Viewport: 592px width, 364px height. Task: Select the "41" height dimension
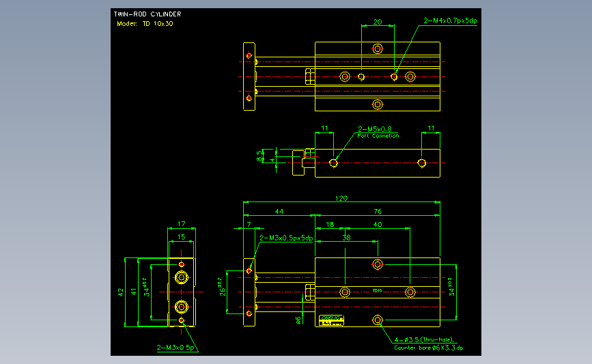(134, 292)
